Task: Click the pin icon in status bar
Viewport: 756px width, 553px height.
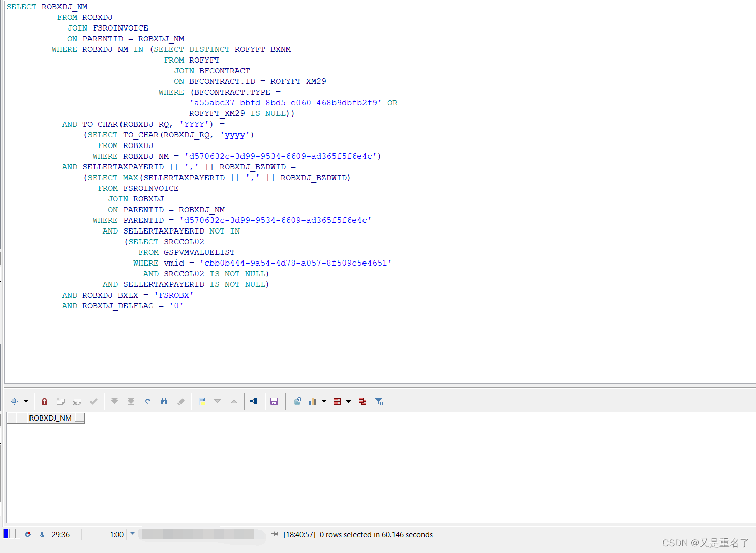Action: tap(275, 534)
